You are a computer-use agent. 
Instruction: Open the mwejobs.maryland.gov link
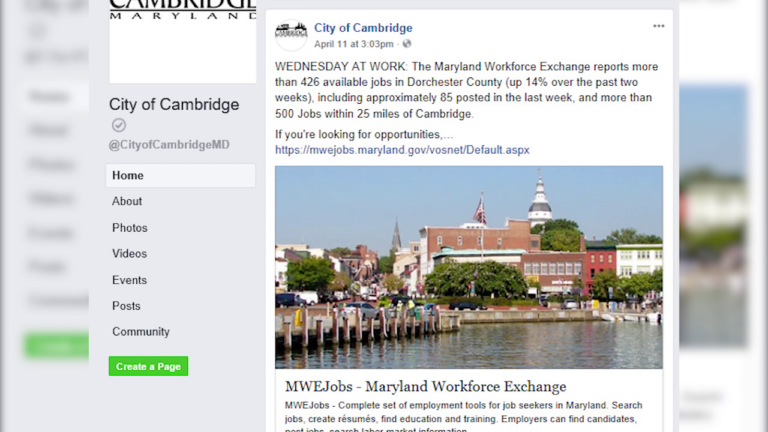coord(402,150)
